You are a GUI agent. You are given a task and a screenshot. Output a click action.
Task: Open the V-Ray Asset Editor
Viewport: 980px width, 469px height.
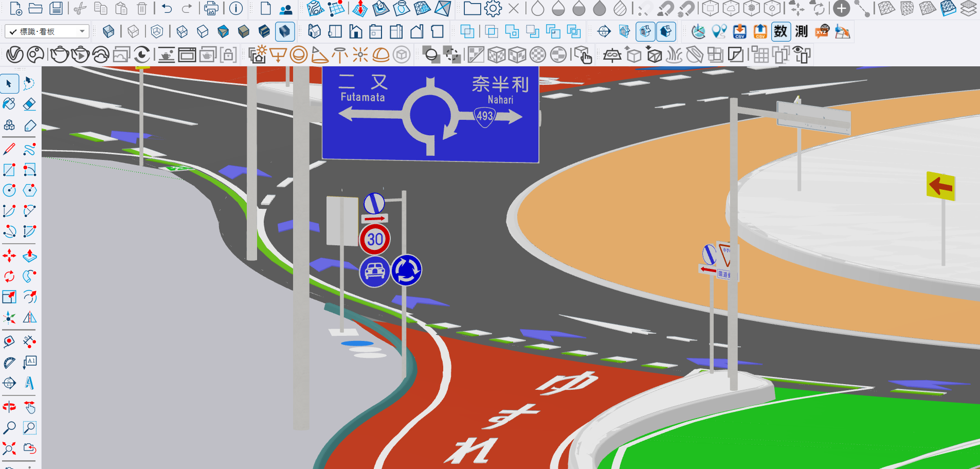pos(15,55)
